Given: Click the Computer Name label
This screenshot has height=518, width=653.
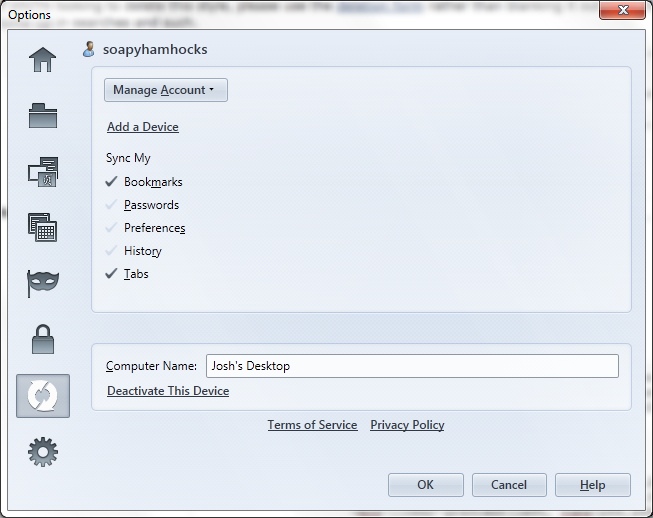Looking at the screenshot, I should pyautogui.click(x=151, y=366).
